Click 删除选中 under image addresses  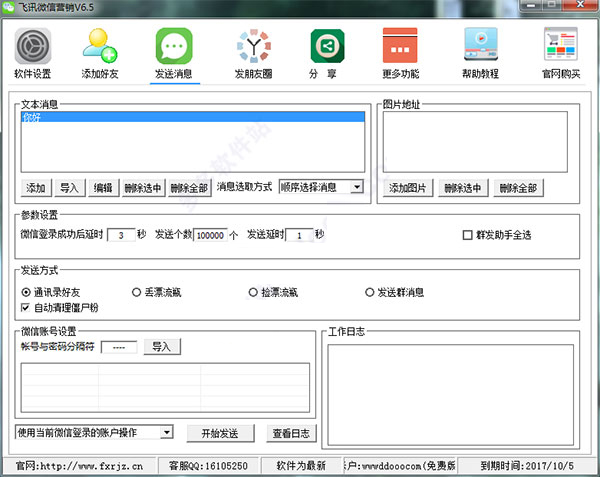coord(463,188)
